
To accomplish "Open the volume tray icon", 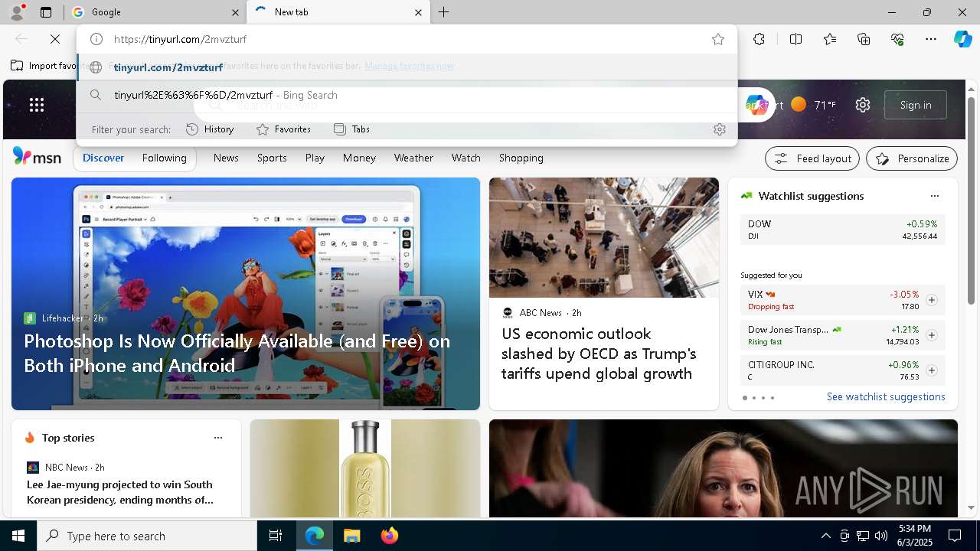I will pyautogui.click(x=880, y=536).
